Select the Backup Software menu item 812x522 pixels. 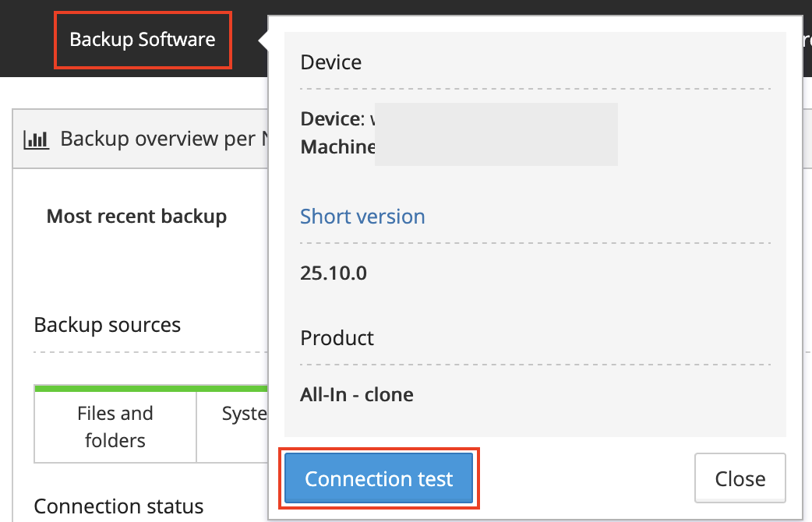[143, 39]
